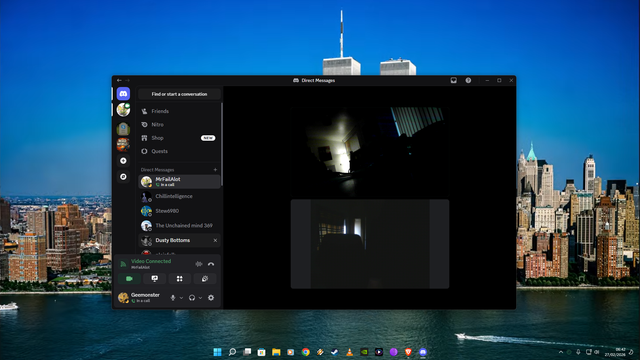Viewport: 640px width, 360px height.
Task: Open Brave browser from taskbar
Action: [x=408, y=352]
